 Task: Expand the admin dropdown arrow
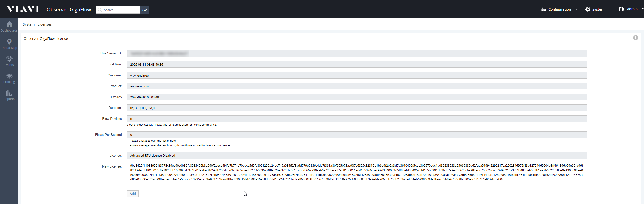tap(642, 9)
